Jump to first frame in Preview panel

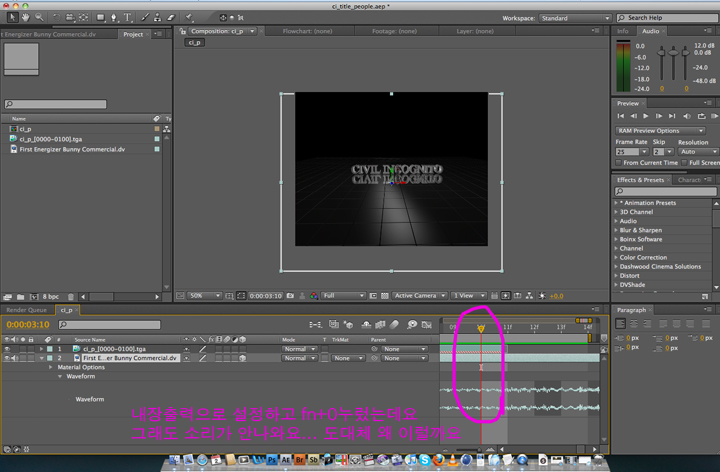pos(620,116)
